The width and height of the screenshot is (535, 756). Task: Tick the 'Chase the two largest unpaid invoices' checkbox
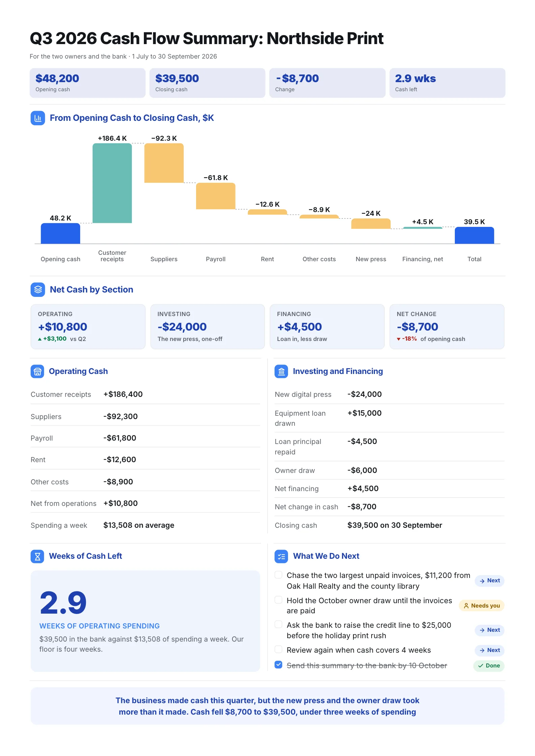coord(278,575)
